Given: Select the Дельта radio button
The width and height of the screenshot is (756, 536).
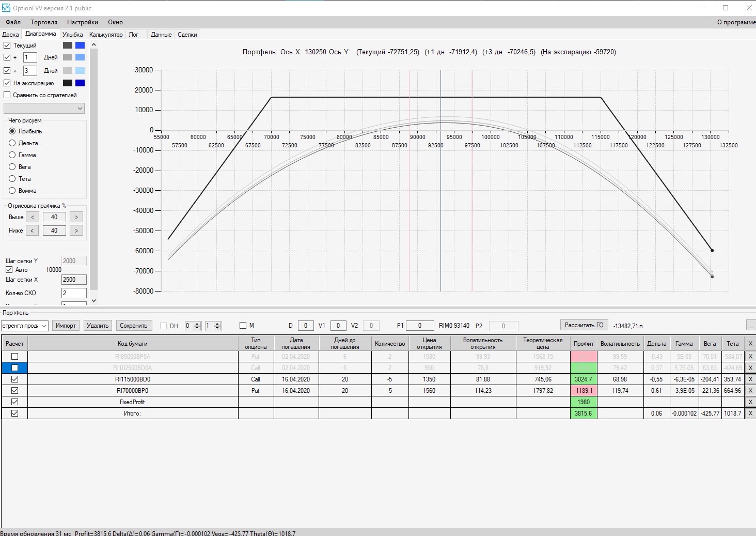Looking at the screenshot, I should [x=12, y=143].
